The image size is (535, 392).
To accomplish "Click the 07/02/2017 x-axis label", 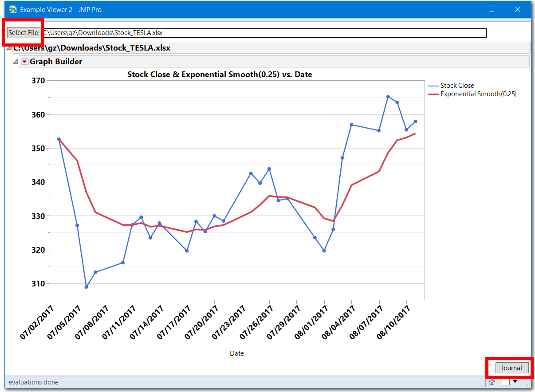I will (36, 323).
